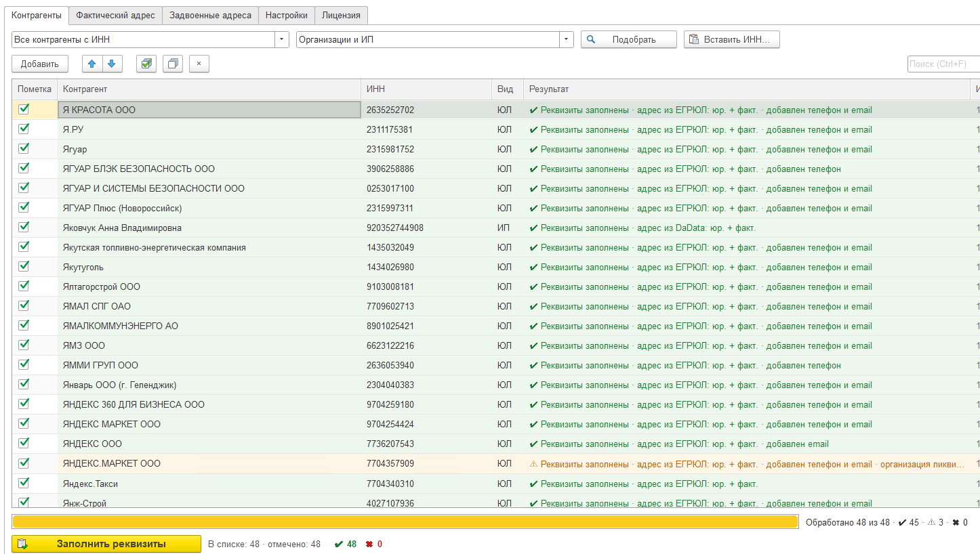The height and width of the screenshot is (554, 980).
Task: Open the Все контрагенты с ИНН dropdown
Action: [x=282, y=39]
